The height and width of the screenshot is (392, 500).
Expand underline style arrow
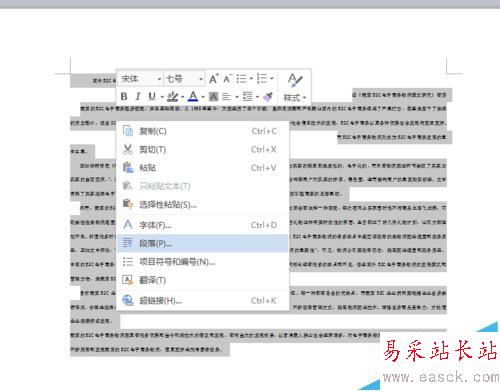(162, 97)
